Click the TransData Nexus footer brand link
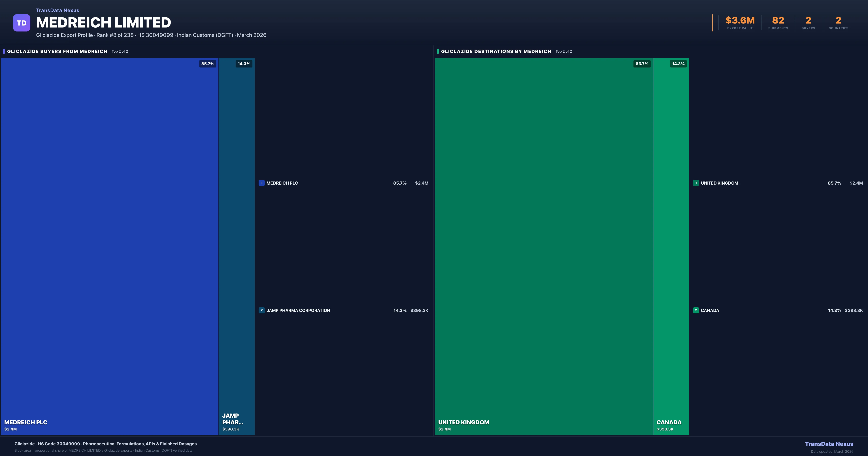 click(829, 444)
